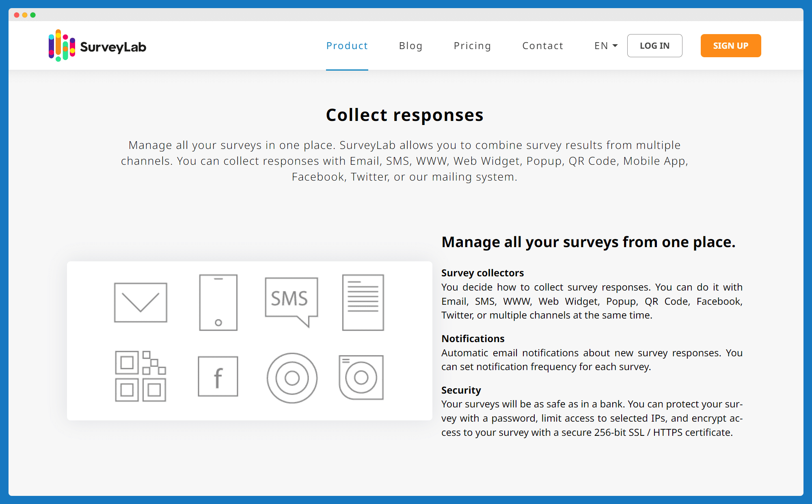This screenshot has height=504, width=812.
Task: Select the Instagram collector icon
Action: tap(361, 376)
